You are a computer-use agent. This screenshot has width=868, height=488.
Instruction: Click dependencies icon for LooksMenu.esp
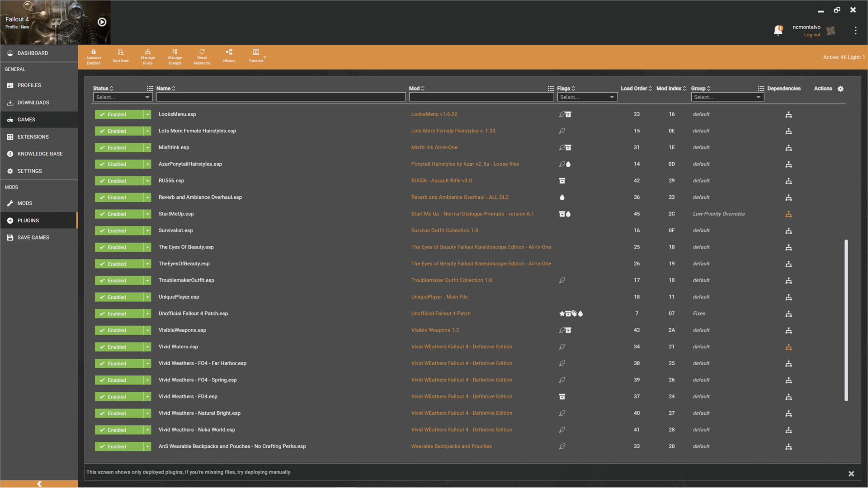(x=788, y=115)
